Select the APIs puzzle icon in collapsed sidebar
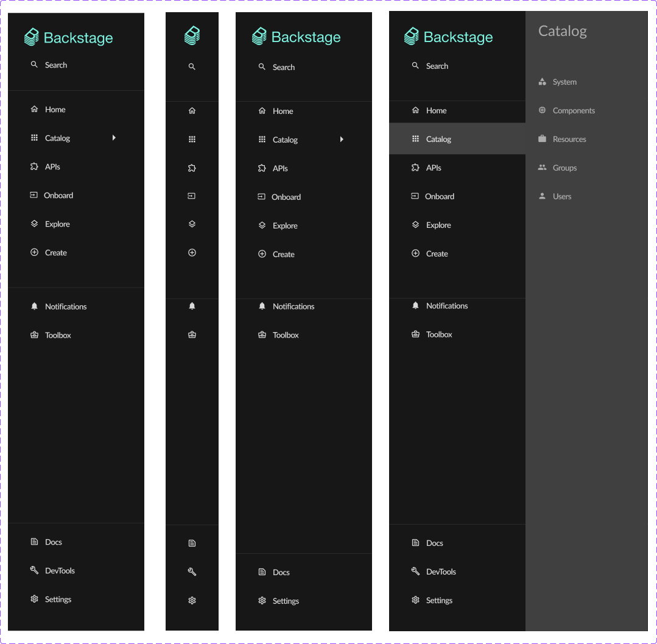This screenshot has height=644, width=657. 192,168
